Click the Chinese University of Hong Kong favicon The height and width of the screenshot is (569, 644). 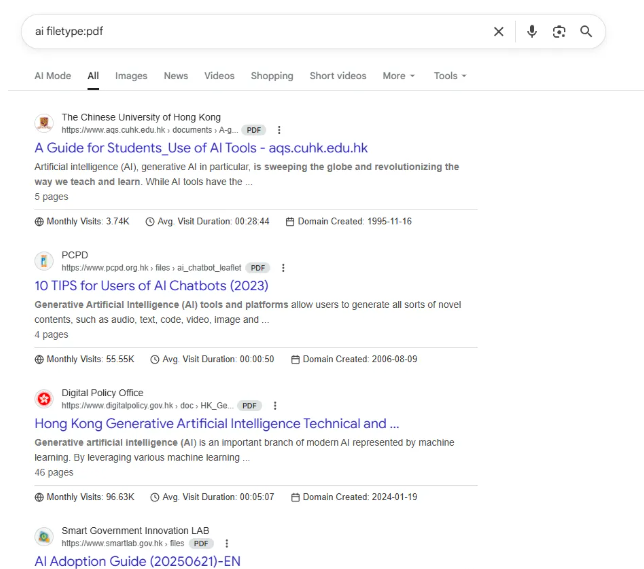coord(44,123)
